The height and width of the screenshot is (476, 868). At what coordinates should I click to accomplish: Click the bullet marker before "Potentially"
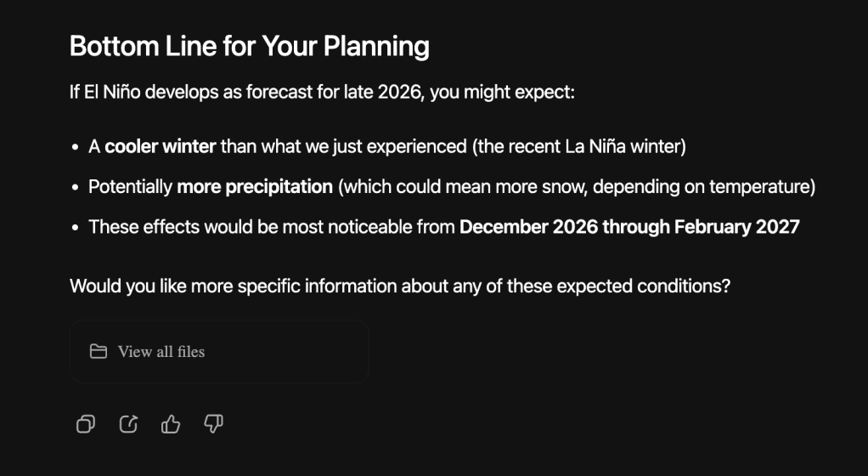(x=76, y=187)
